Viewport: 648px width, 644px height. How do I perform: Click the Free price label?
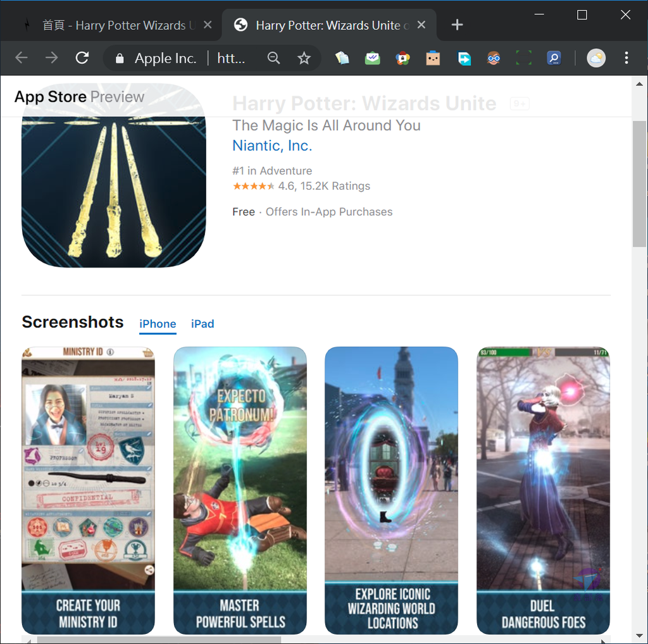coord(244,212)
